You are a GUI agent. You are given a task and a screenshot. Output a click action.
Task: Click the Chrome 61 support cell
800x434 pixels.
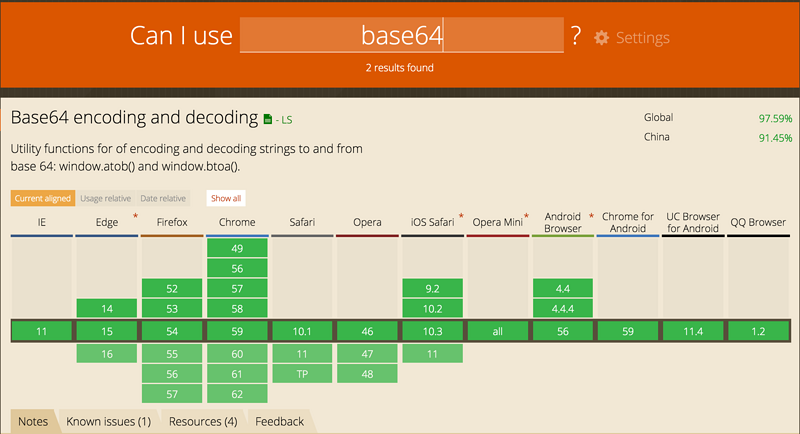pyautogui.click(x=237, y=374)
